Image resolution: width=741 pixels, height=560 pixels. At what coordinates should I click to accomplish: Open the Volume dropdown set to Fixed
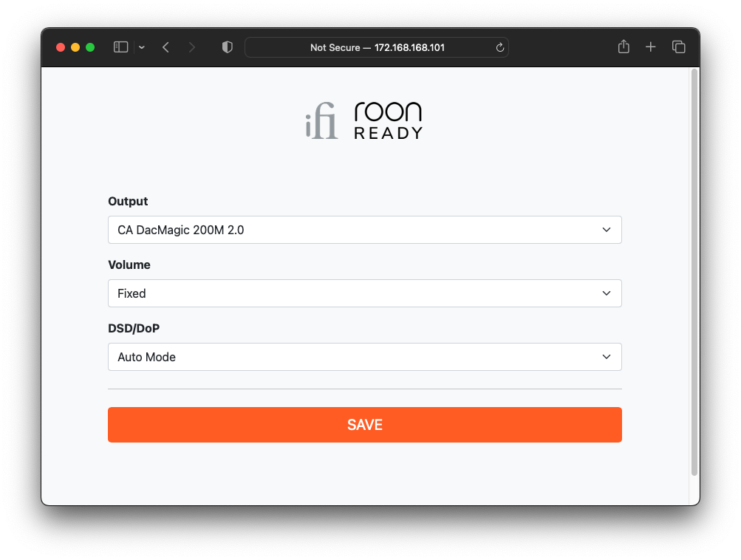[365, 293]
